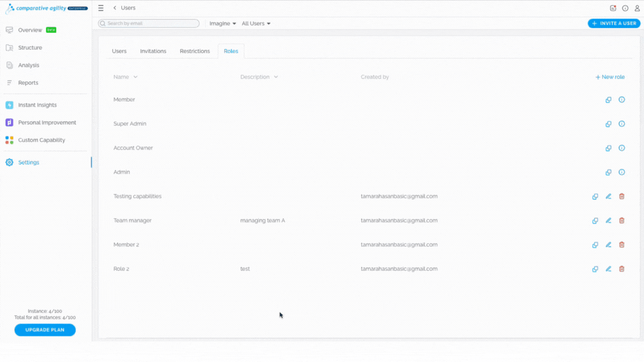This screenshot has width=644, height=362.
Task: Focus the Search by email field
Action: point(149,23)
